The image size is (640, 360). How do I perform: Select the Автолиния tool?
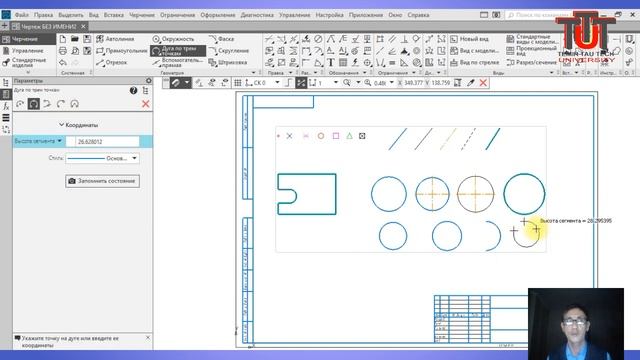tap(116, 39)
